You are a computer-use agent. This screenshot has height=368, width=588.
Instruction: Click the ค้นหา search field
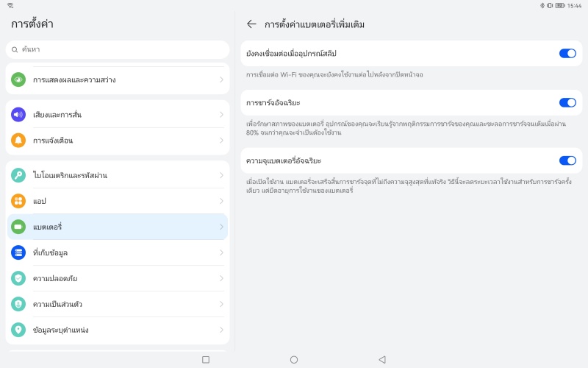pos(118,49)
